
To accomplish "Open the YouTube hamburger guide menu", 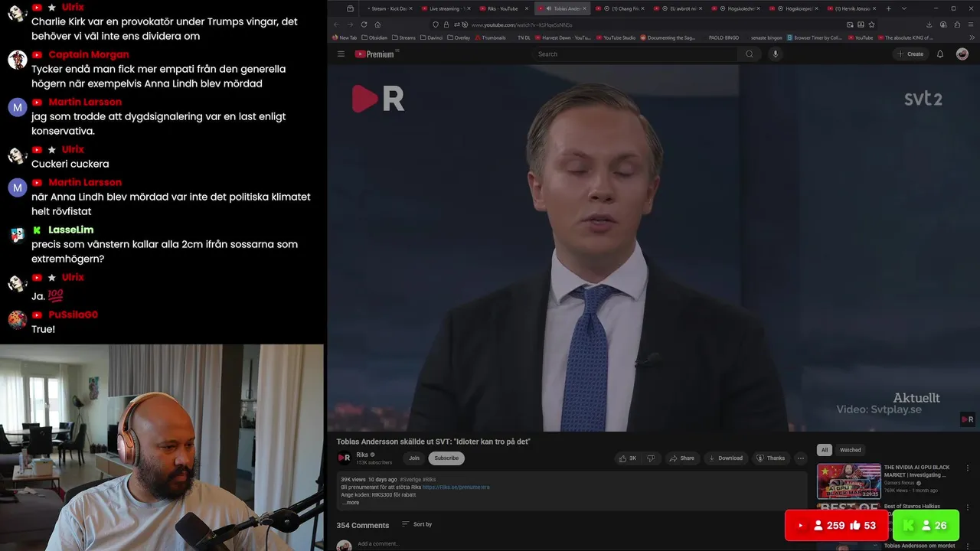I will [341, 54].
